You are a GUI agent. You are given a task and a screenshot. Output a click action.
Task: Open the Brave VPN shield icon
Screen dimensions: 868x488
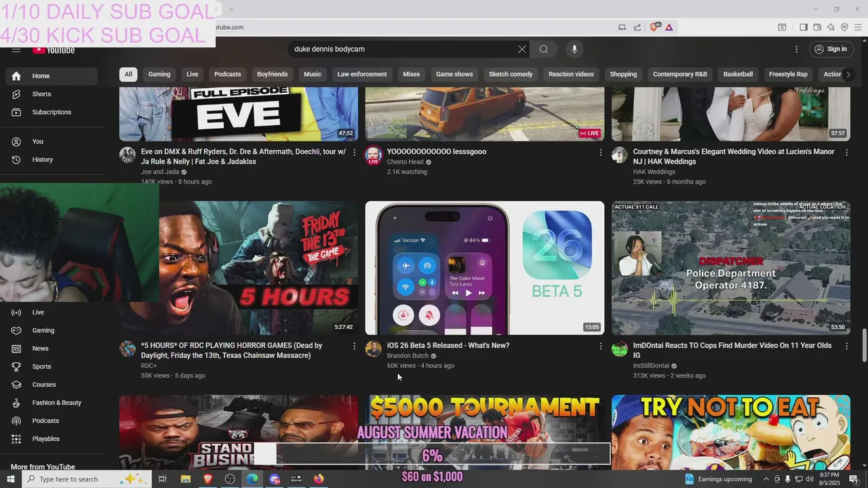pos(844,27)
